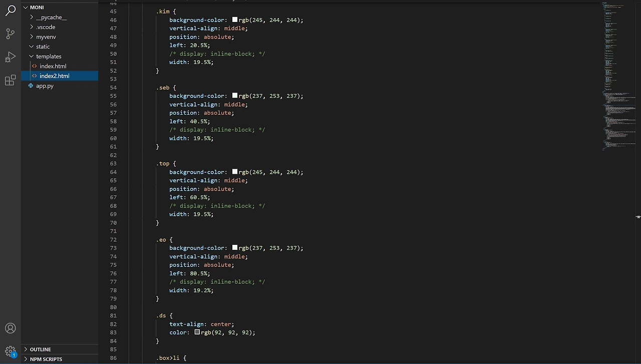641x364 pixels.
Task: Place cursor on the ".box>li {" selector
Action: pyautogui.click(x=171, y=358)
